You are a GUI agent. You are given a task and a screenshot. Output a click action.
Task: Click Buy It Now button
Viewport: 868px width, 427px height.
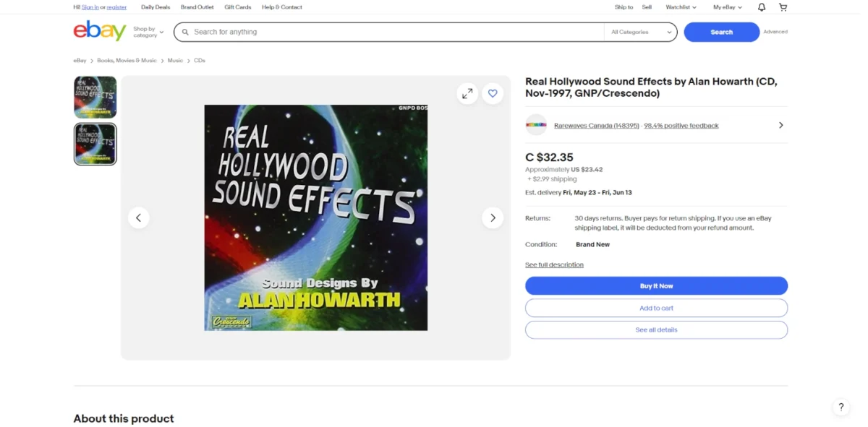pos(656,286)
